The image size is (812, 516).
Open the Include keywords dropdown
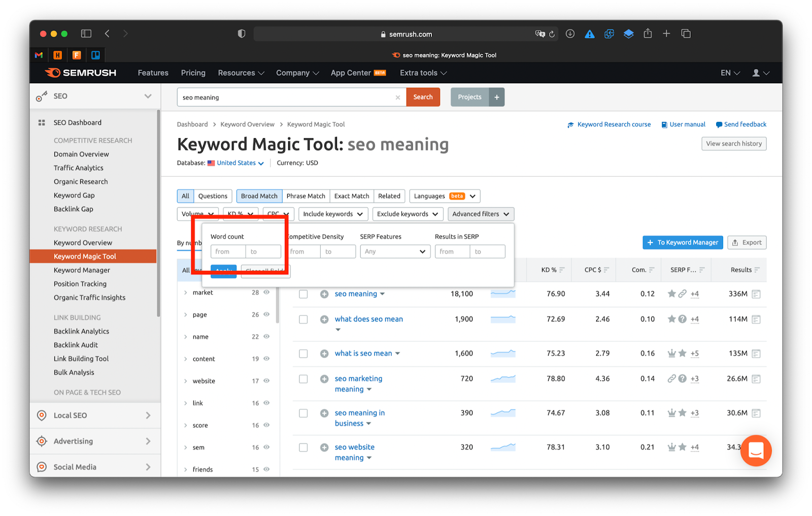(333, 214)
